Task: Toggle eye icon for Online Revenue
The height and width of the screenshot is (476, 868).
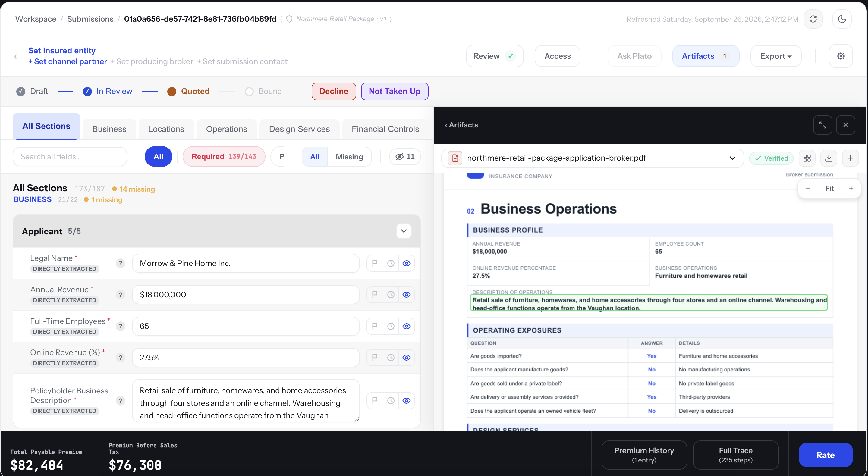Action: 407,358
